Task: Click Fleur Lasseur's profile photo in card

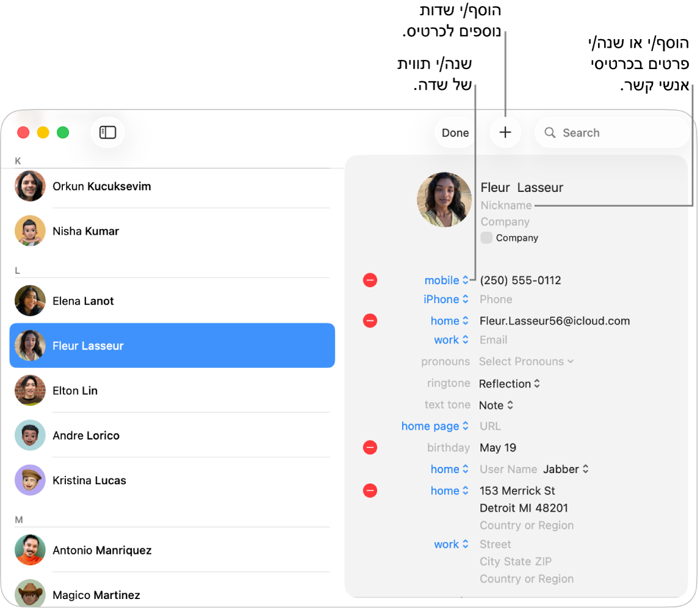Action: pos(443,200)
